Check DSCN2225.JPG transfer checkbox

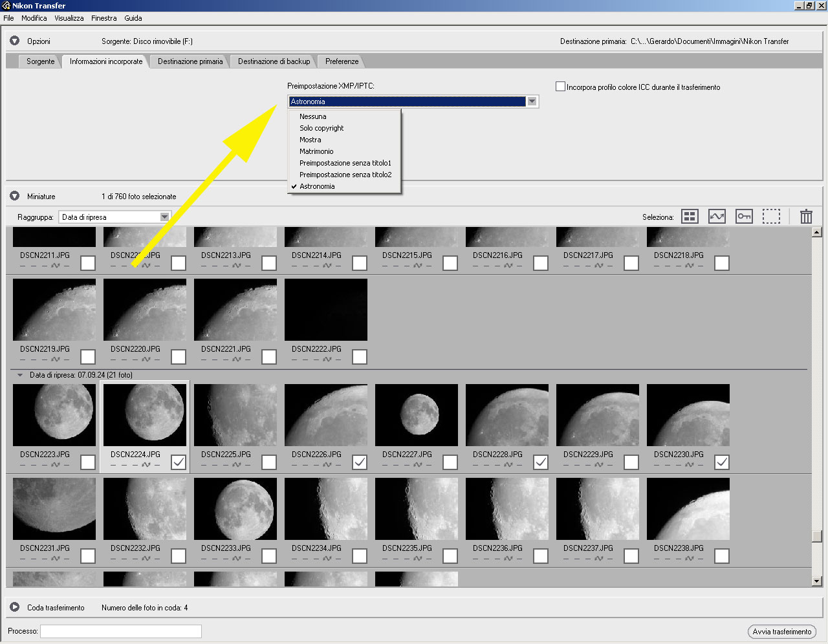[269, 462]
